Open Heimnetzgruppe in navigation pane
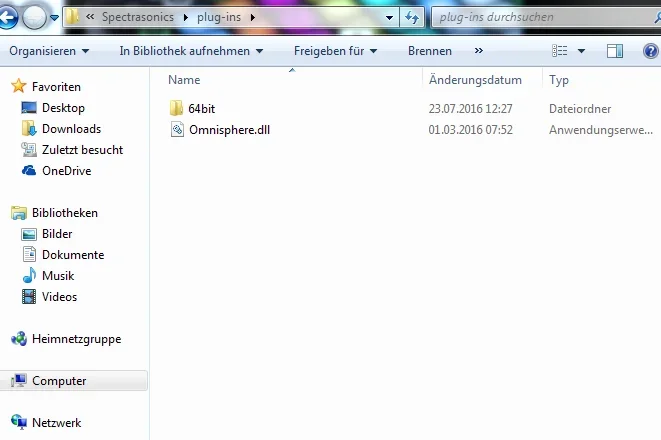The width and height of the screenshot is (661, 440). coord(76,339)
